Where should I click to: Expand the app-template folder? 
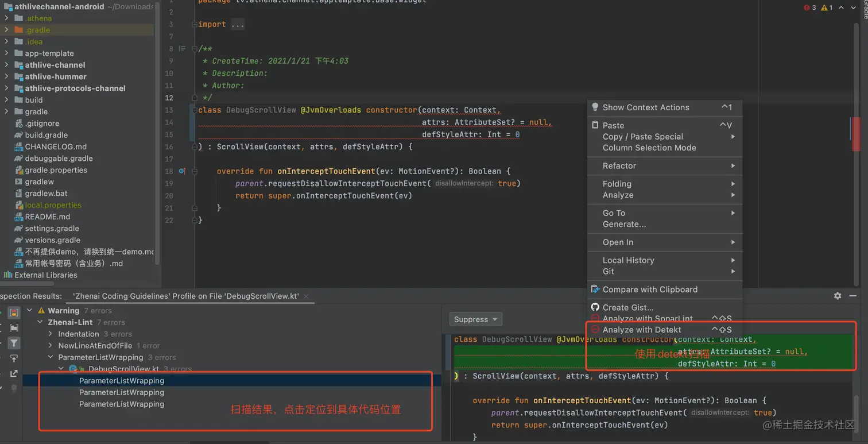point(6,53)
